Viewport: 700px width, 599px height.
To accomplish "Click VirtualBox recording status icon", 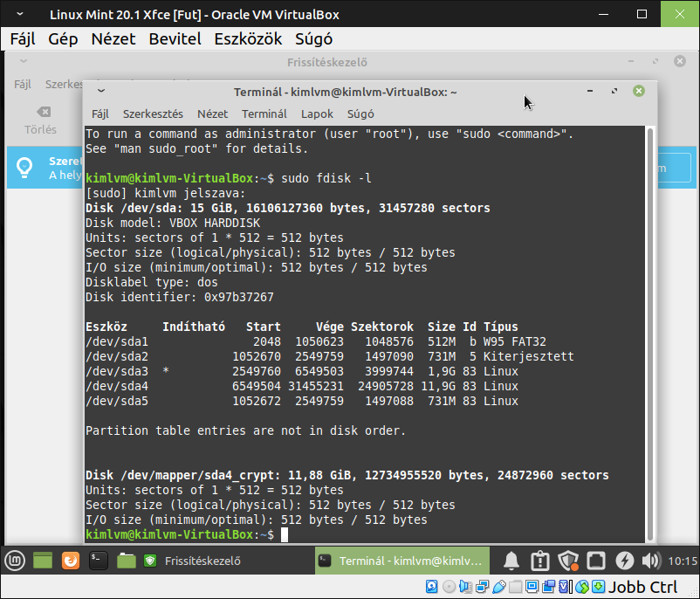I will tap(549, 587).
